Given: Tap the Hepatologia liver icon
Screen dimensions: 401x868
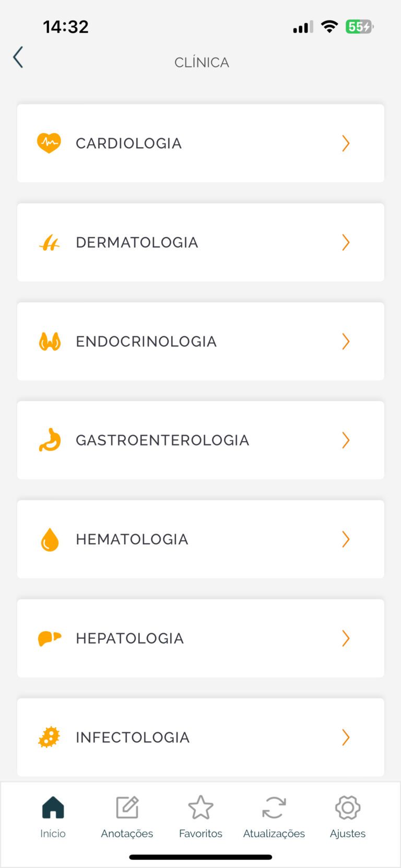Looking at the screenshot, I should point(50,638).
